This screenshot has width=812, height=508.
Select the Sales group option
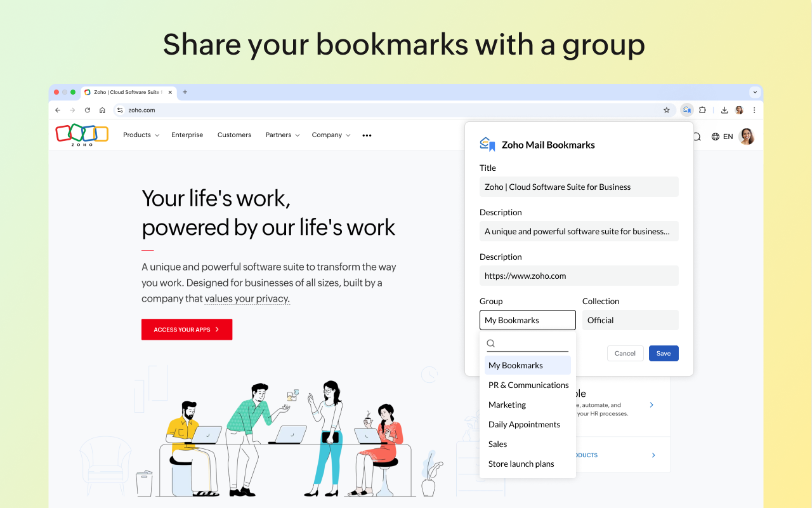point(497,444)
